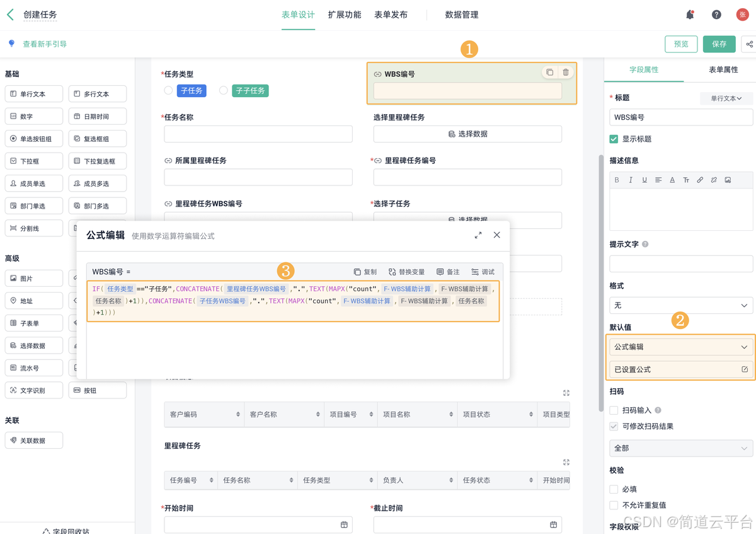Open calendar icon in 开始时间 field
The image size is (756, 534).
click(344, 525)
